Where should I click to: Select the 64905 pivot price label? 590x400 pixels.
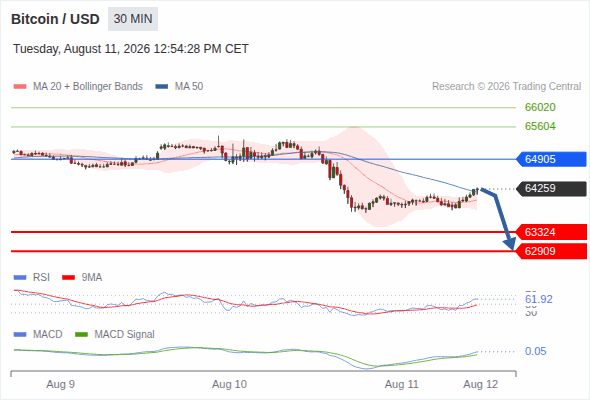tap(550, 159)
